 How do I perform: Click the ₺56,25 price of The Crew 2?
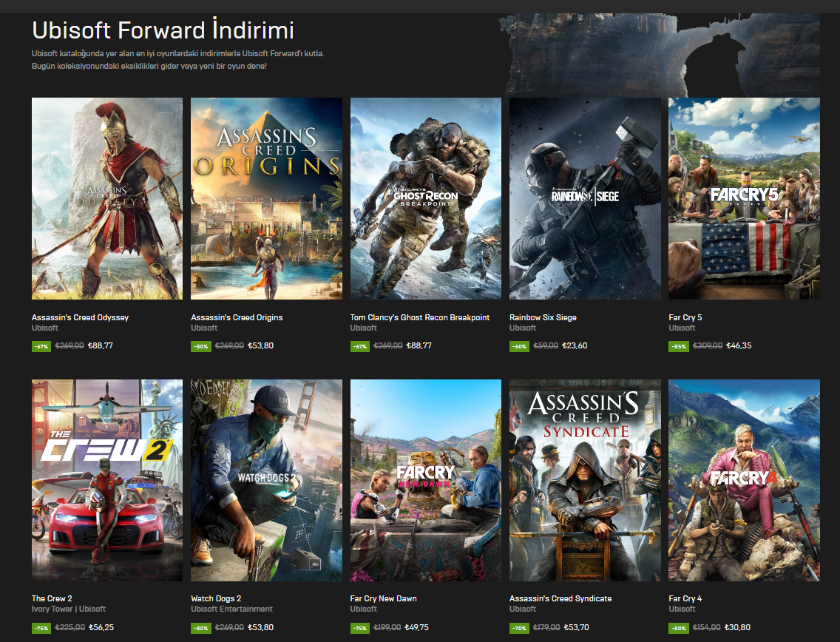(101, 627)
